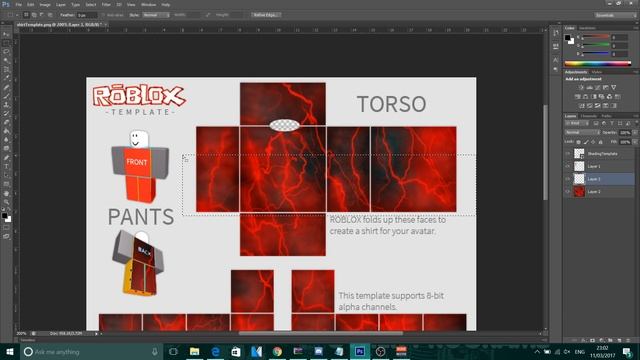Open the selection Style dropdown
Screen dimensions: 640x360
click(x=156, y=15)
